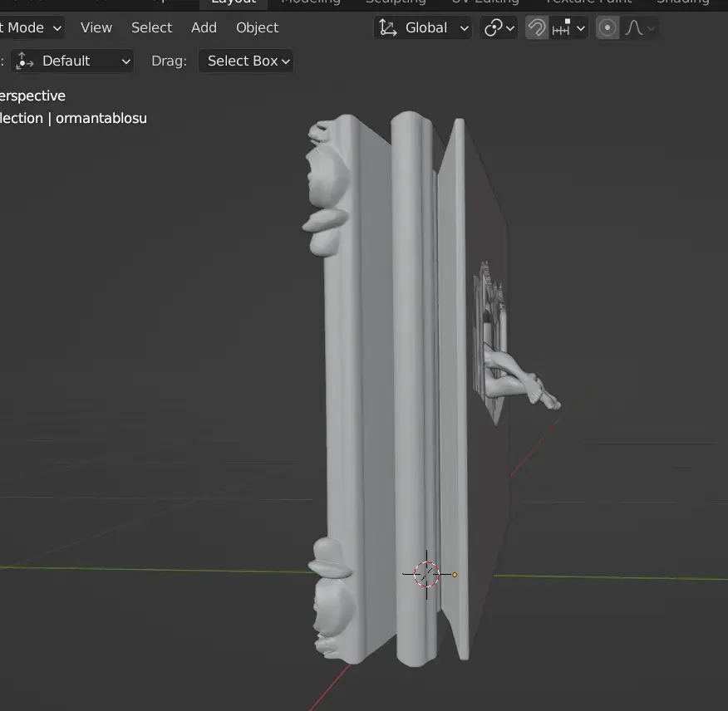Open the pivot point dropdown

pos(499,28)
